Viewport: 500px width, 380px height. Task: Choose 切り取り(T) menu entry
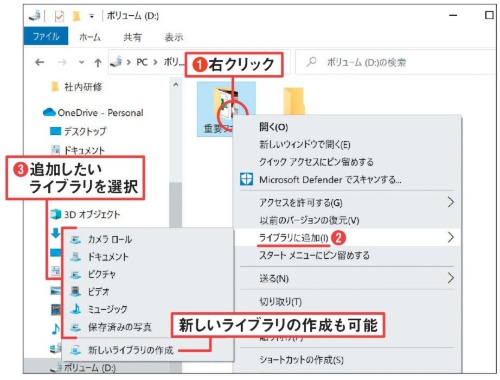click(x=281, y=302)
